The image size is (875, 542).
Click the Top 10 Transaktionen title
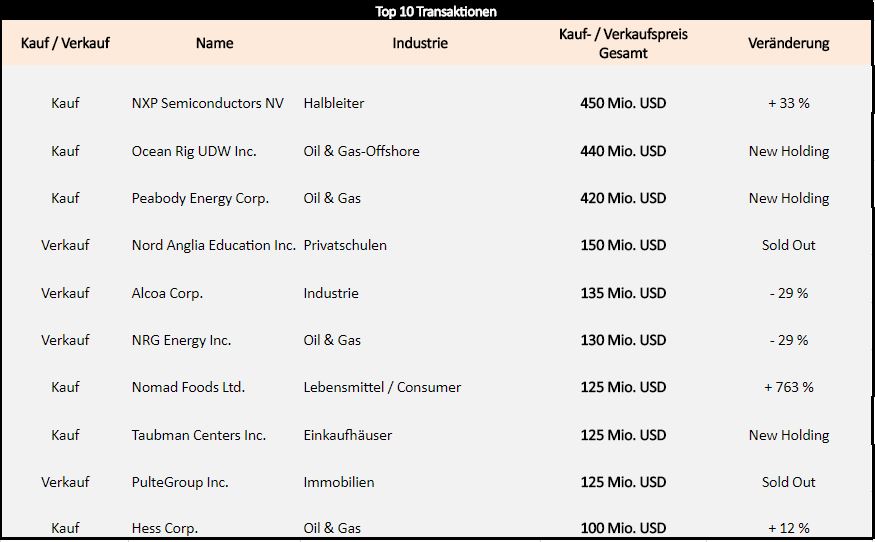(436, 12)
